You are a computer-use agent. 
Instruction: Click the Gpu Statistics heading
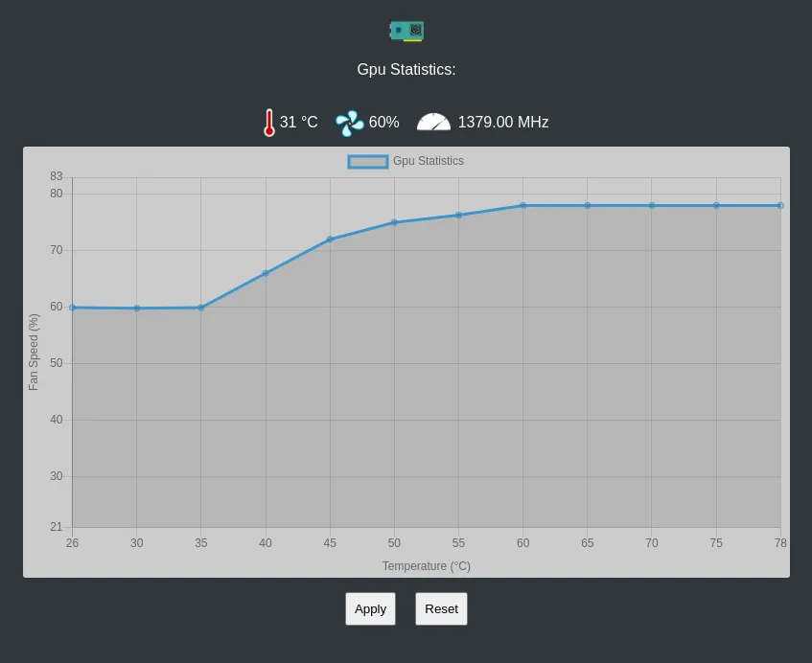pyautogui.click(x=406, y=69)
